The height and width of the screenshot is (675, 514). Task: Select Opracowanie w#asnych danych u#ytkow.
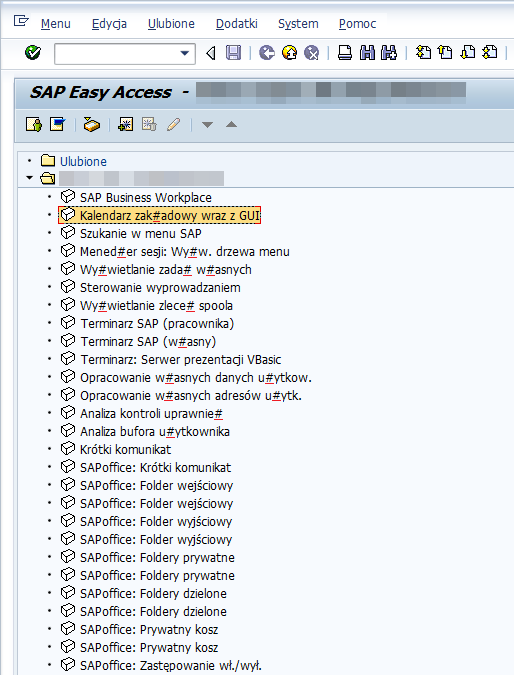coord(196,378)
